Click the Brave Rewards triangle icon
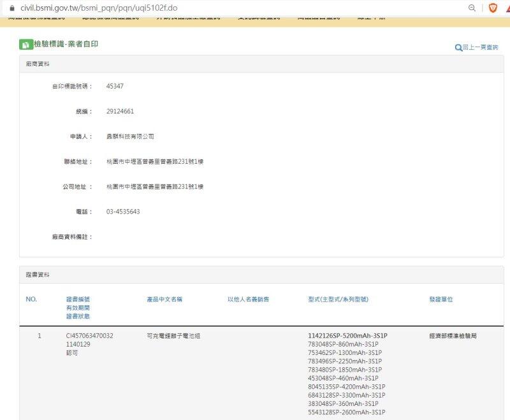The image size is (510, 420). pyautogui.click(x=507, y=8)
